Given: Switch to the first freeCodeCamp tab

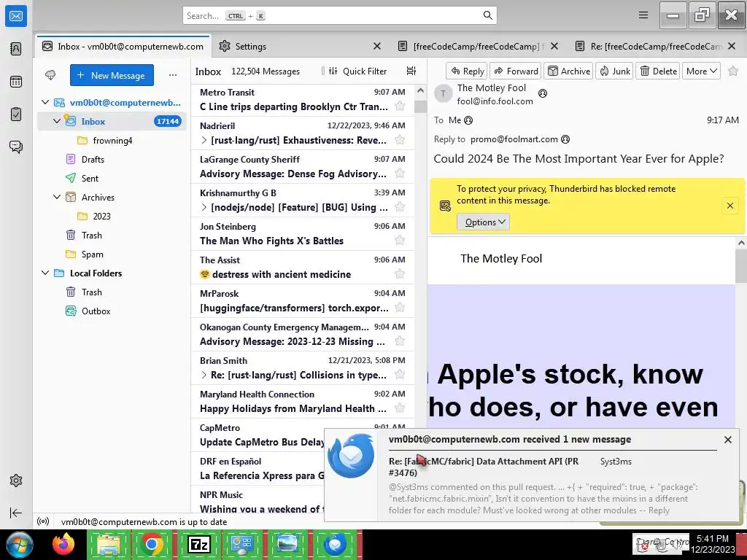Looking at the screenshot, I should [x=478, y=46].
